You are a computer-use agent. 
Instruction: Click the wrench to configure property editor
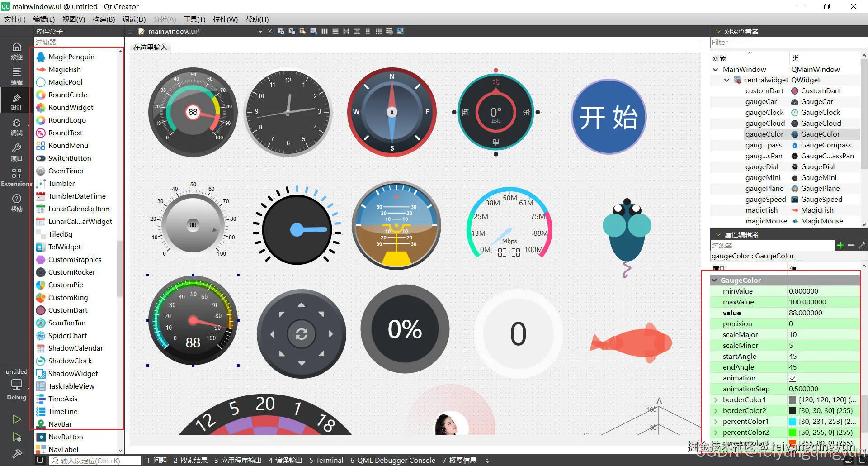tap(863, 245)
